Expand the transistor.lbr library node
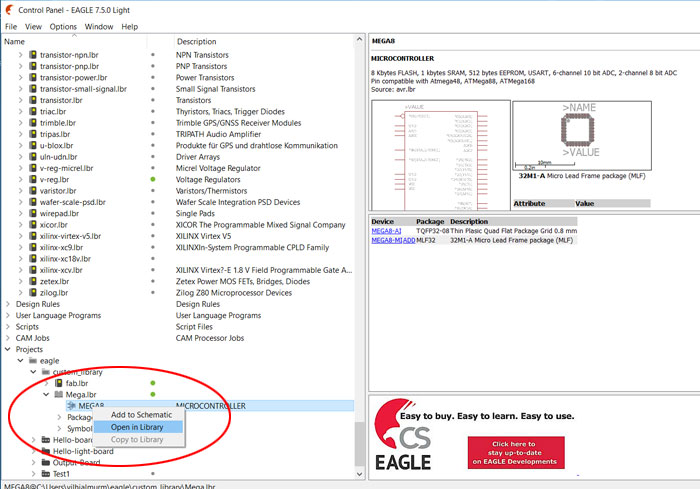The image size is (700, 489). (x=21, y=100)
